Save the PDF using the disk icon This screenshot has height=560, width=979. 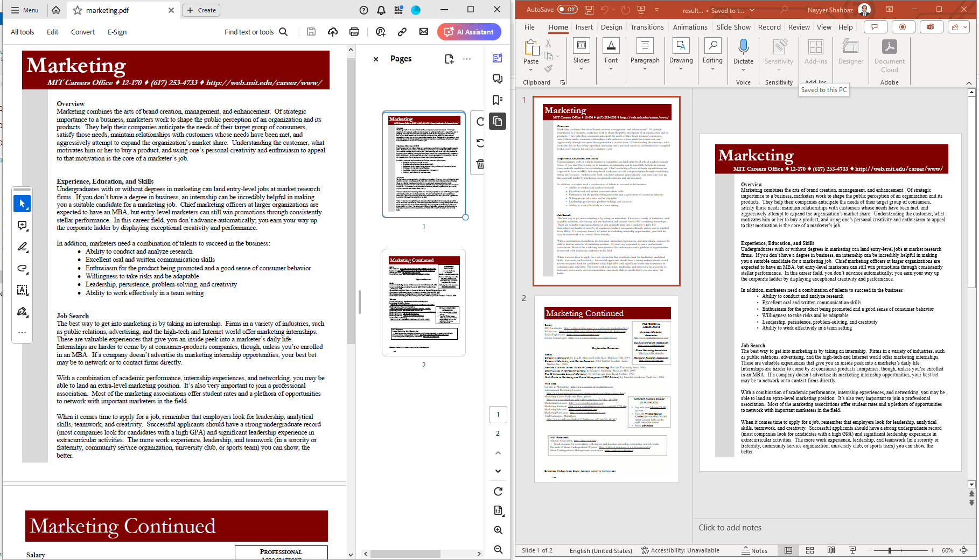pos(311,32)
